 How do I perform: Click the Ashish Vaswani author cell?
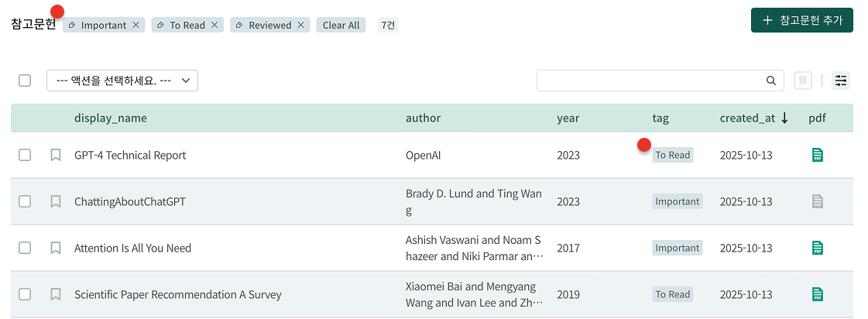point(474,248)
